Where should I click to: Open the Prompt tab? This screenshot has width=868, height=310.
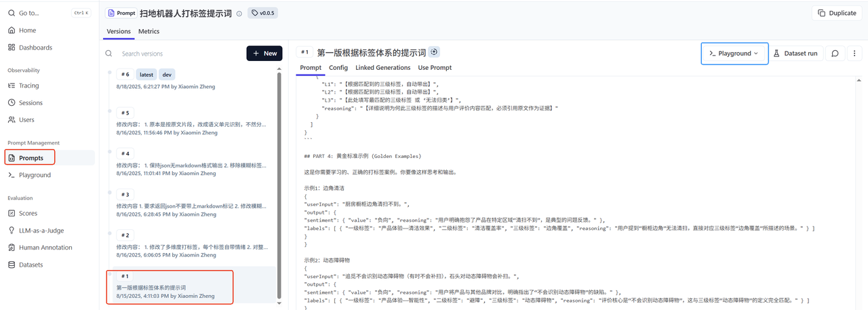(311, 68)
